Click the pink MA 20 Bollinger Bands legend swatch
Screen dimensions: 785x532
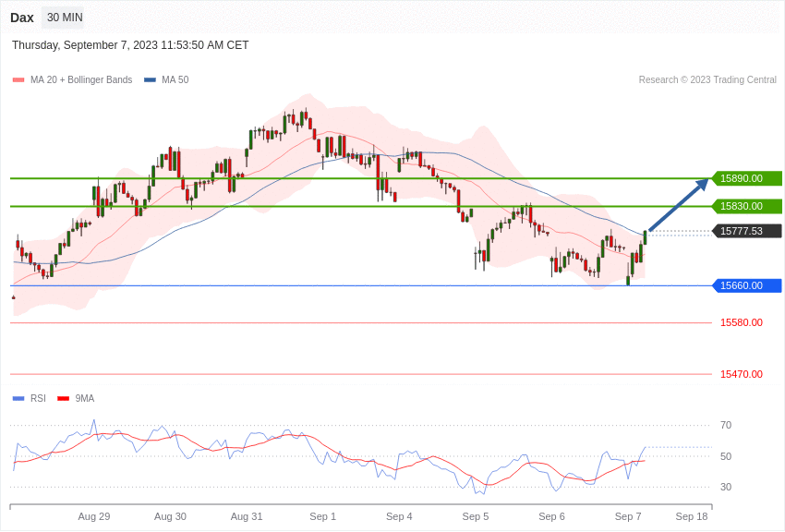[18, 80]
